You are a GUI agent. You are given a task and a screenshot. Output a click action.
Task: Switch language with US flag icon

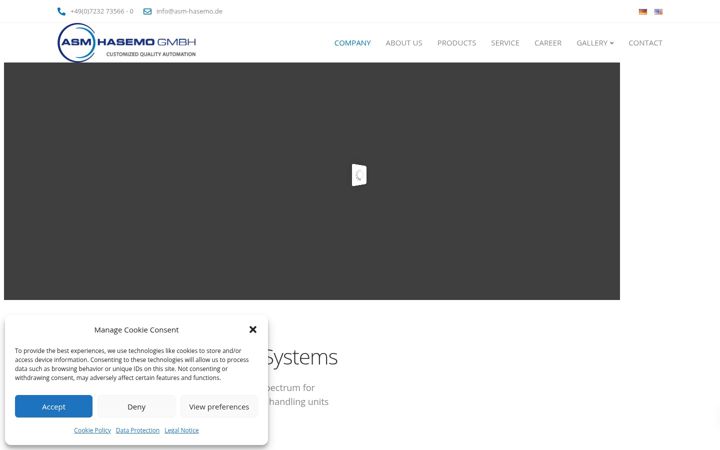coord(658,12)
